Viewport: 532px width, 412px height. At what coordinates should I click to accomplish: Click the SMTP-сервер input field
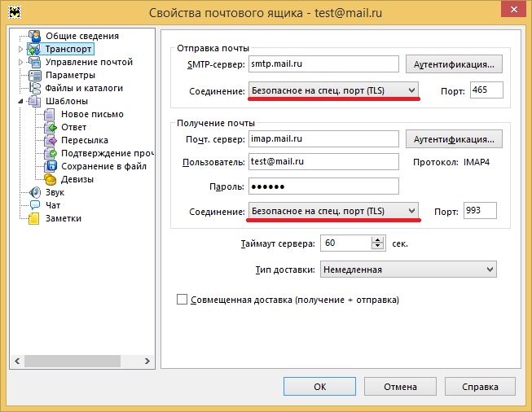(323, 64)
